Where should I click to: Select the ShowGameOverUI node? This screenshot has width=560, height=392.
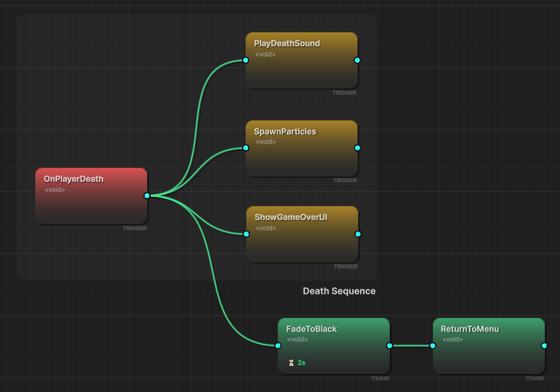pos(302,241)
